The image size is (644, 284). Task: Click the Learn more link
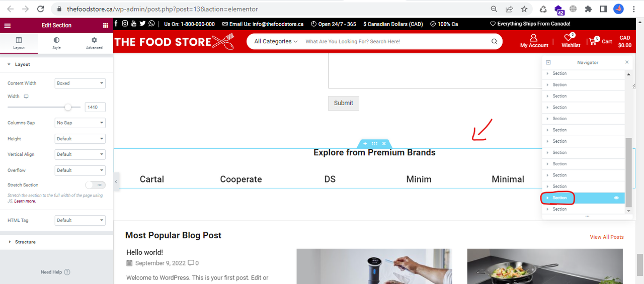click(25, 201)
